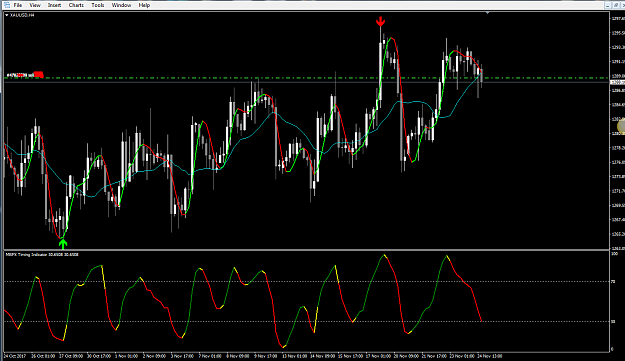Click the 27 Oct 09:00 time label
The height and width of the screenshot is (361, 625).
pos(71,356)
